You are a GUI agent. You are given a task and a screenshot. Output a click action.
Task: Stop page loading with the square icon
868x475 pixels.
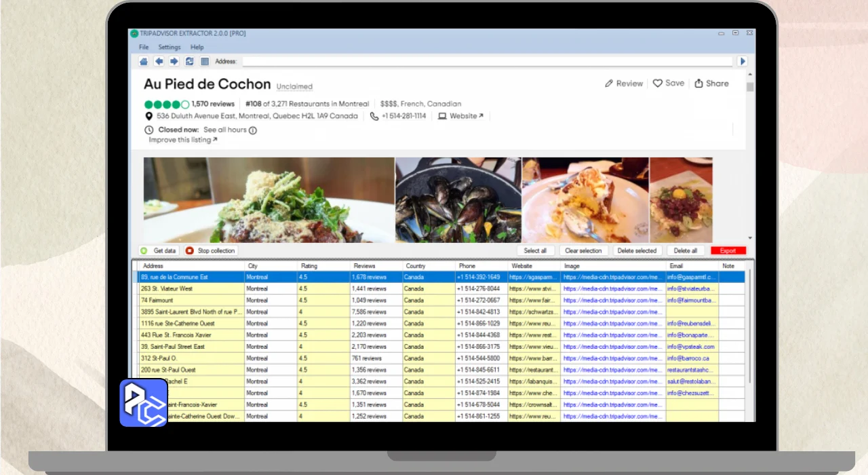205,61
